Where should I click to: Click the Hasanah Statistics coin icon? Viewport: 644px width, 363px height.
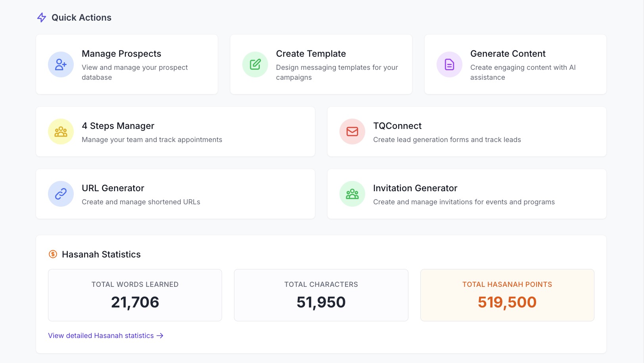coord(53,254)
